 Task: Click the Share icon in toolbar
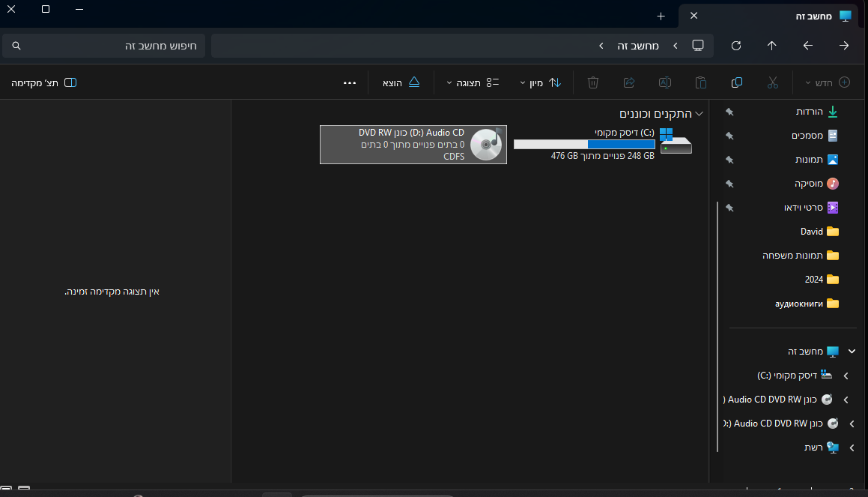point(629,82)
